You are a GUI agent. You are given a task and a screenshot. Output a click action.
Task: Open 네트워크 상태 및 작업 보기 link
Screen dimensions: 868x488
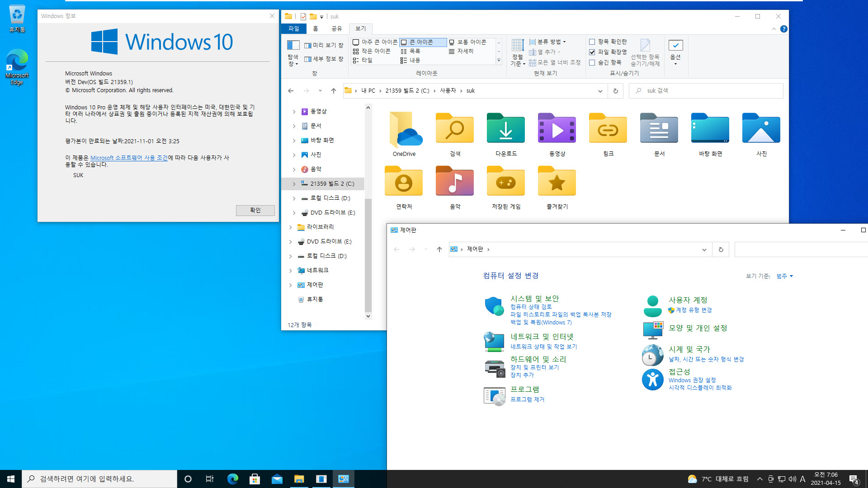(x=543, y=347)
